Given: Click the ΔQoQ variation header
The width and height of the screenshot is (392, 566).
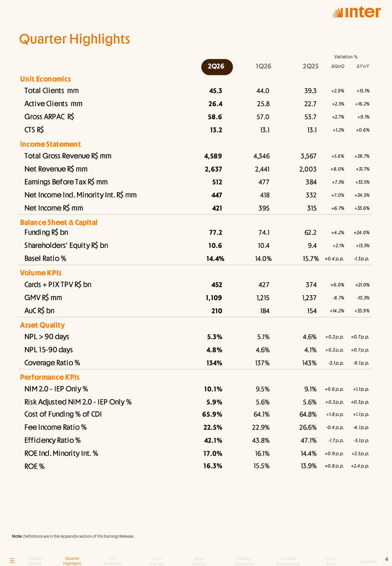Looking at the screenshot, I should click(338, 66).
